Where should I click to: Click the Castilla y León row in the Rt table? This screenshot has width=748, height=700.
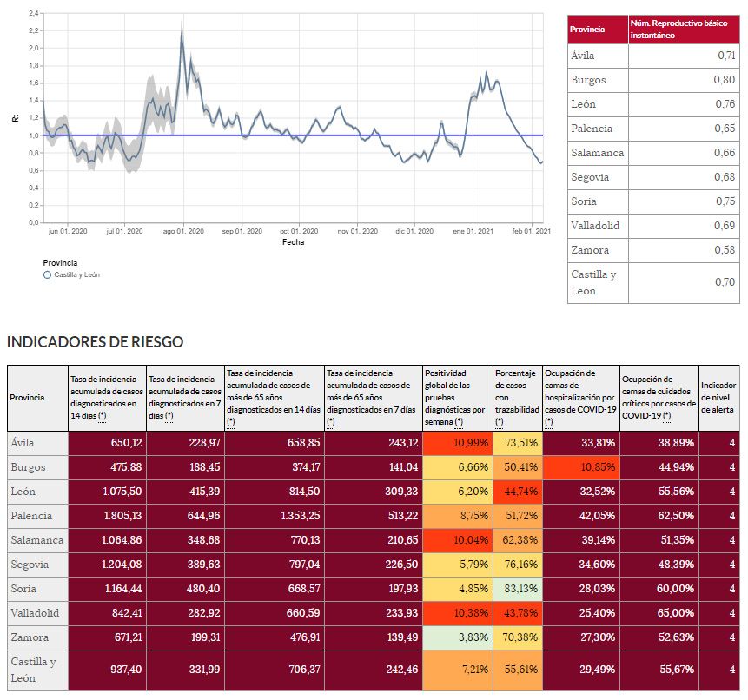[x=652, y=282]
